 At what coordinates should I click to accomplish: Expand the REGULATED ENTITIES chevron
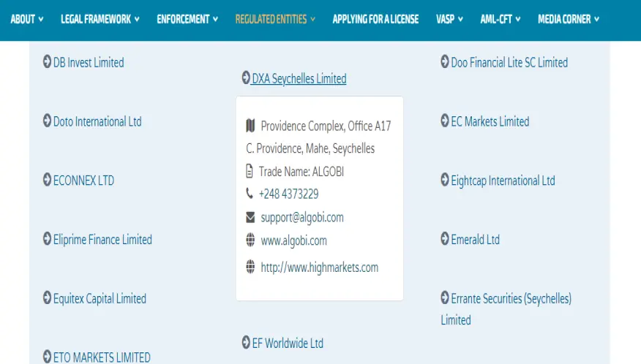pos(312,19)
